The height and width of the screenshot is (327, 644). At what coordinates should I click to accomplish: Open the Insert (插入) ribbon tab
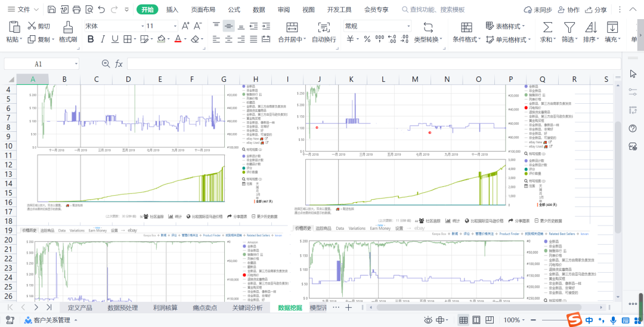pyautogui.click(x=172, y=10)
